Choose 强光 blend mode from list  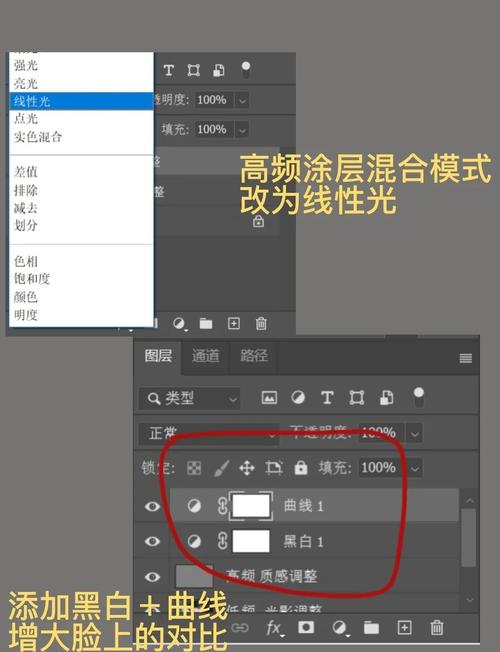26,65
